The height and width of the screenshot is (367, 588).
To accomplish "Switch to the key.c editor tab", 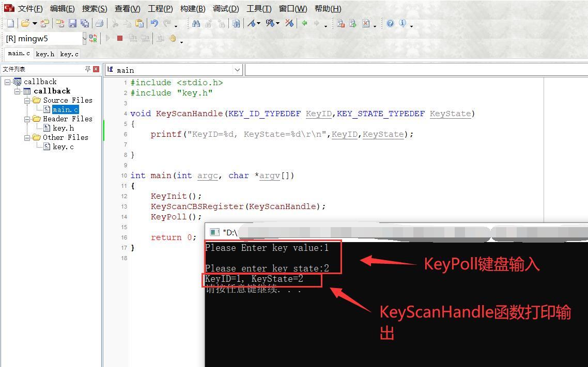I will coord(69,54).
